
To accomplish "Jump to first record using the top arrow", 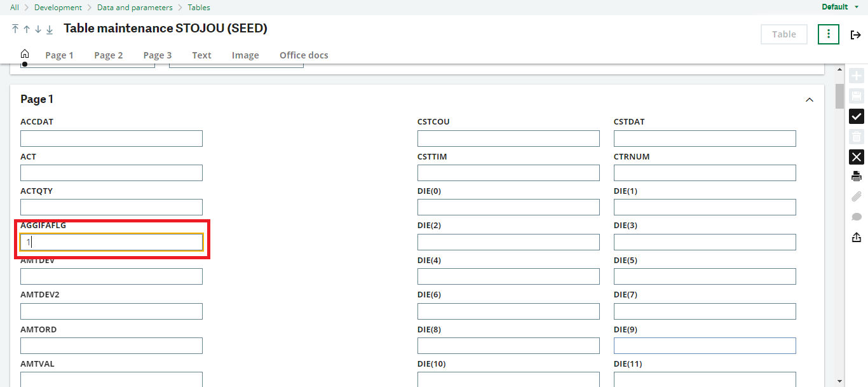I will 15,29.
